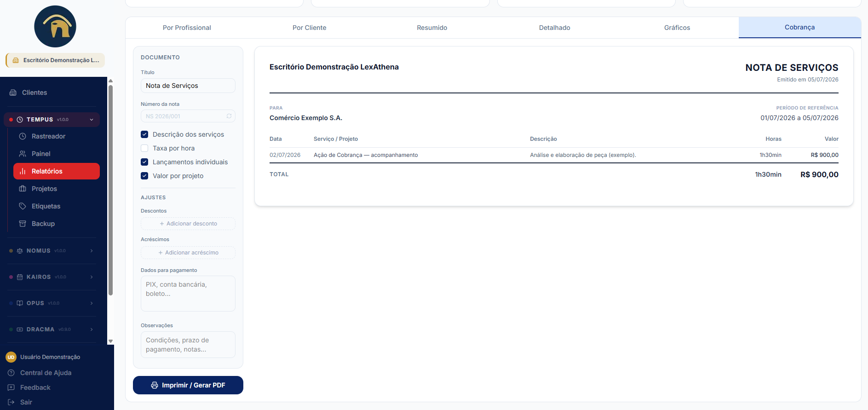Uncheck Descrição dos serviços checkbox
The image size is (868, 410).
tap(144, 134)
